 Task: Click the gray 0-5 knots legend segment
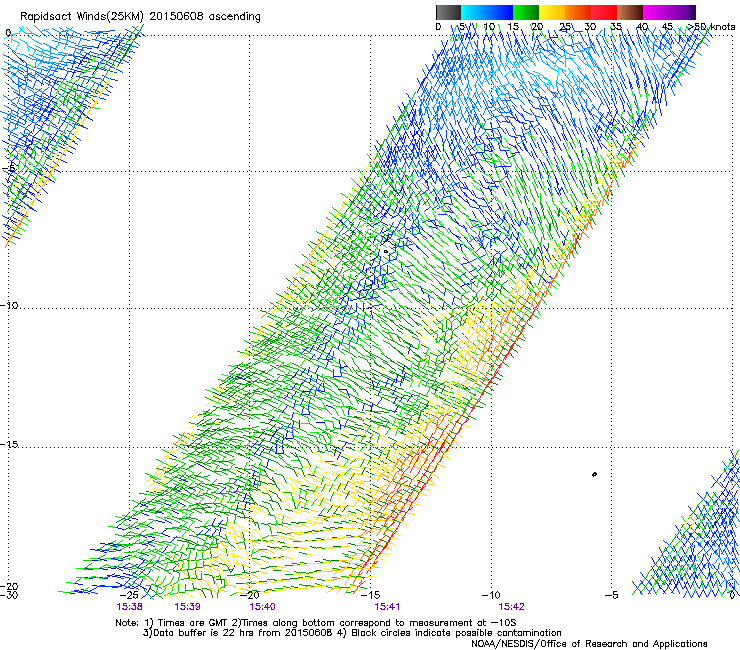pos(448,12)
